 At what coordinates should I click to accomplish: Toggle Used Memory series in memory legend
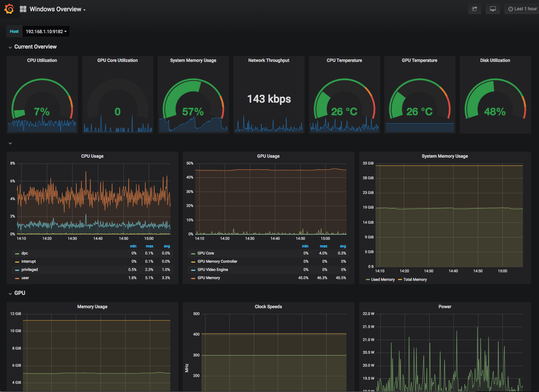pyautogui.click(x=383, y=280)
